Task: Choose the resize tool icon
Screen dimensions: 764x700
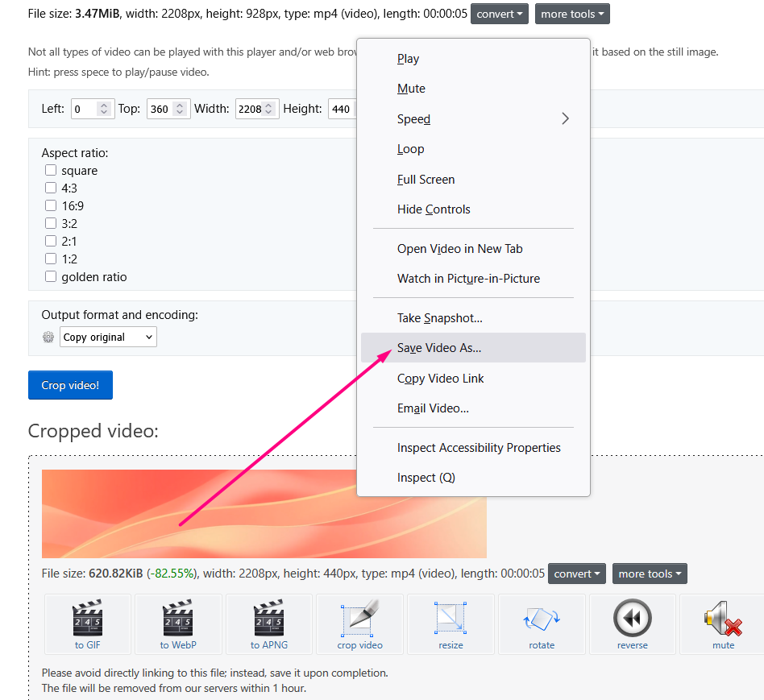Action: tap(451, 623)
